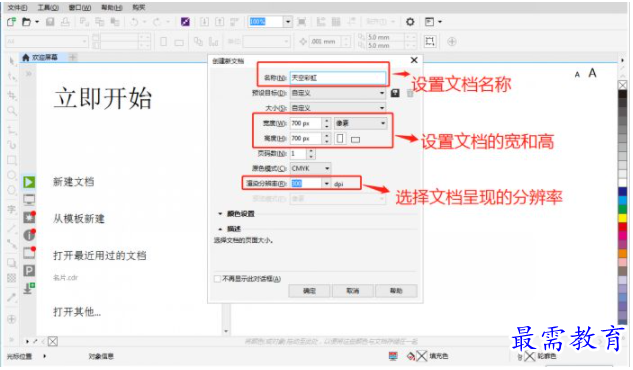Open the zoom level 100% dropdown

click(x=287, y=22)
